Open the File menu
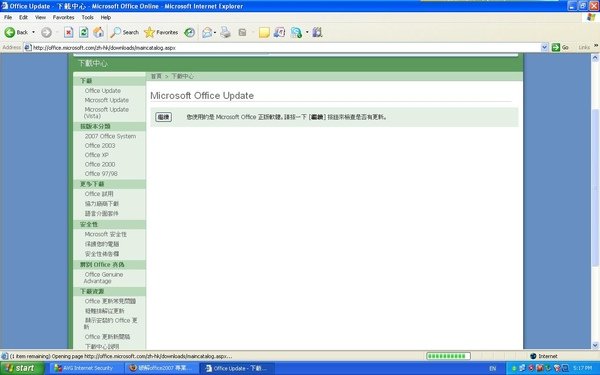The height and width of the screenshot is (375, 600). 8,17
